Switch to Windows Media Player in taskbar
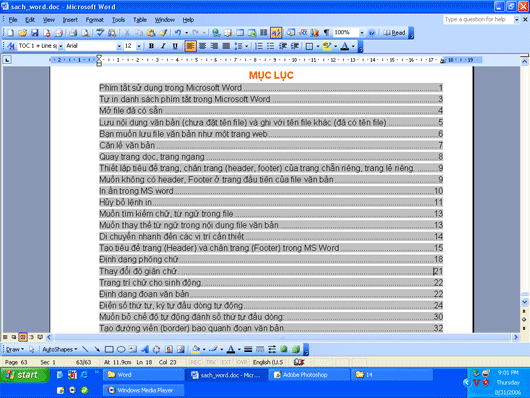This screenshot has width=530, height=398. coord(144,390)
